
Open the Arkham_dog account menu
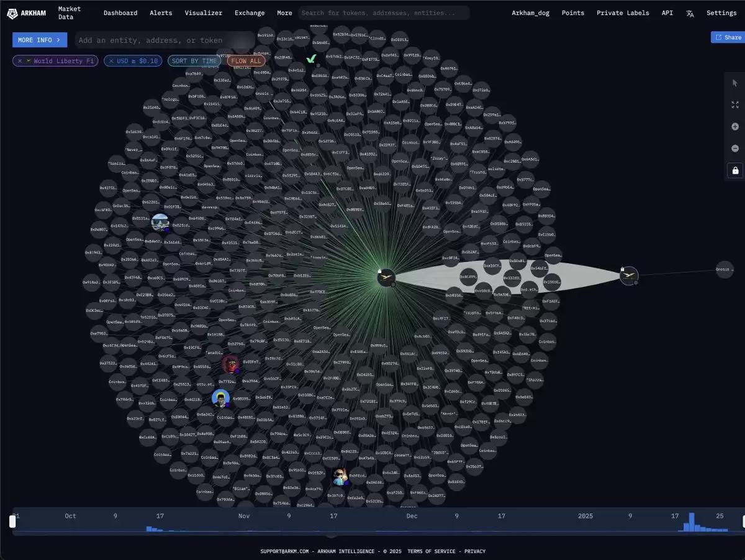click(530, 13)
